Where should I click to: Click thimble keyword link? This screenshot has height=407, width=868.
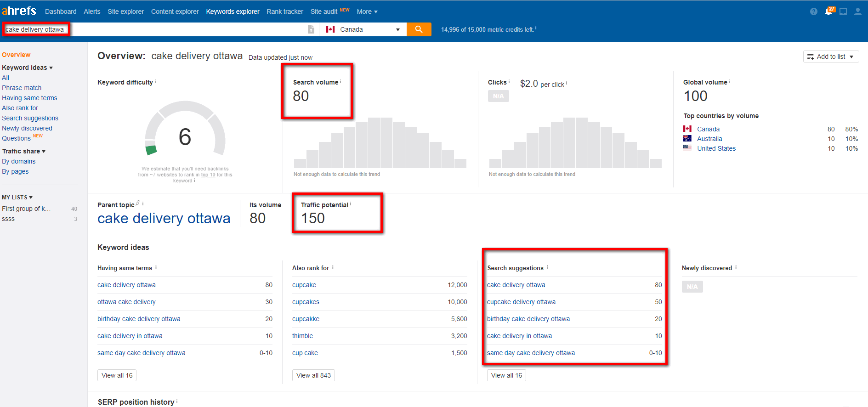302,336
